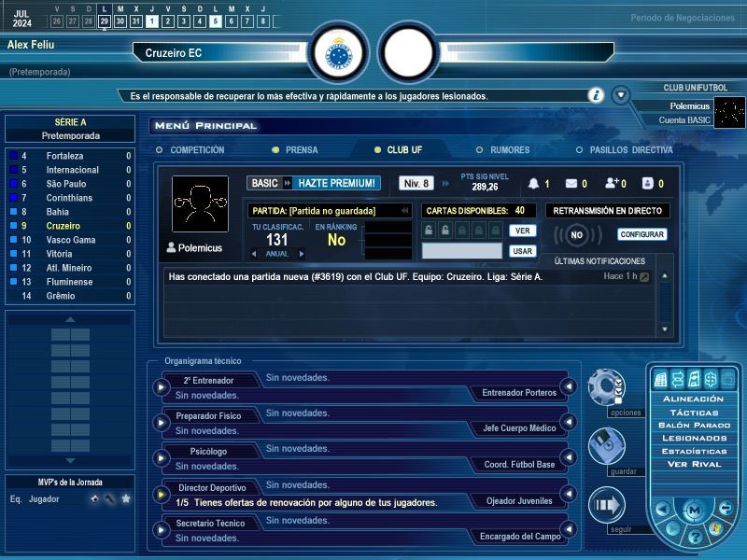The image size is (747, 560).
Task: Click the help question mark icon
Action: point(695,538)
